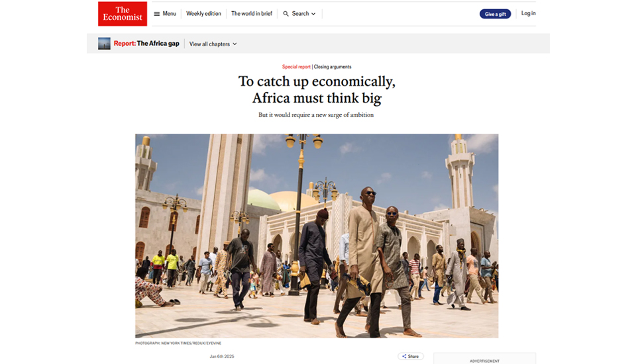Open the Special report link
Screen dimensions: 636x364
[x=296, y=67]
